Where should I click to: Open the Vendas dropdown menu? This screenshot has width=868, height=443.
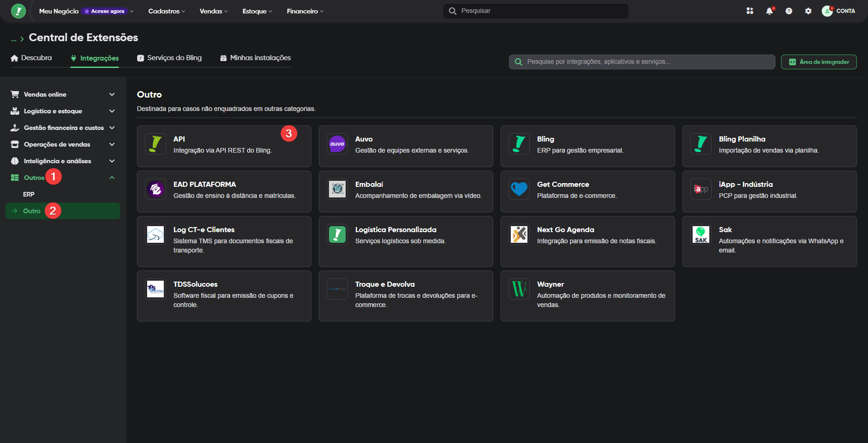[x=214, y=11]
